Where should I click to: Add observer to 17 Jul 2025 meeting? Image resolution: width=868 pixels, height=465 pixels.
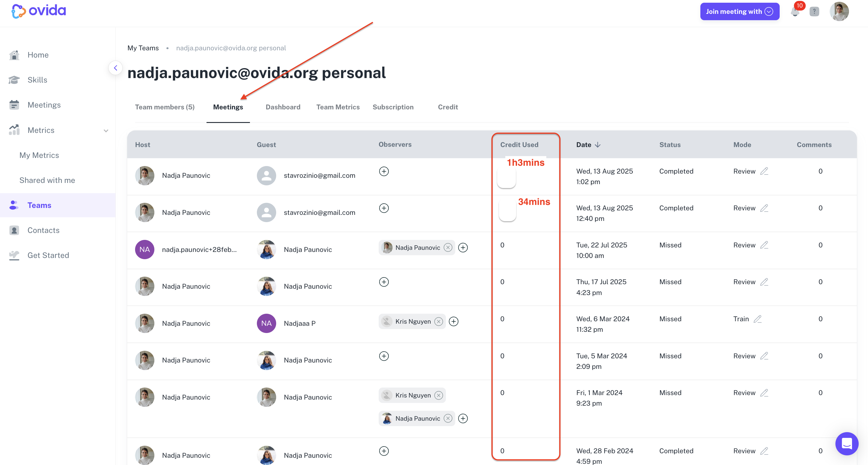point(384,282)
